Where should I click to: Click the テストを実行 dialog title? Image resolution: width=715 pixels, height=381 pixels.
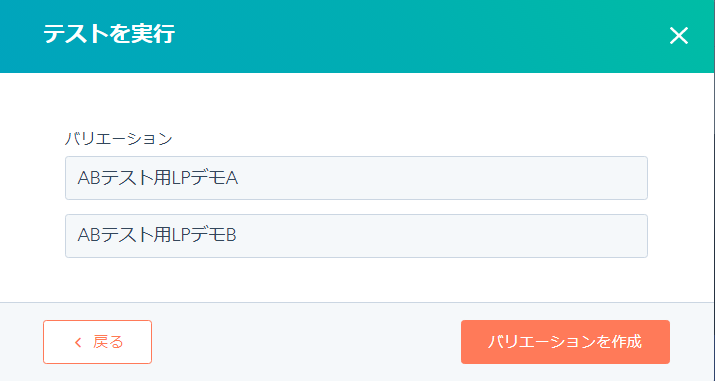(x=109, y=34)
